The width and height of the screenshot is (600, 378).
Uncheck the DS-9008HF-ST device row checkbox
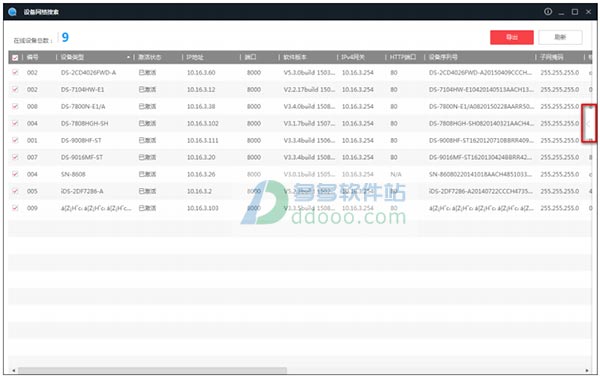[x=15, y=140]
